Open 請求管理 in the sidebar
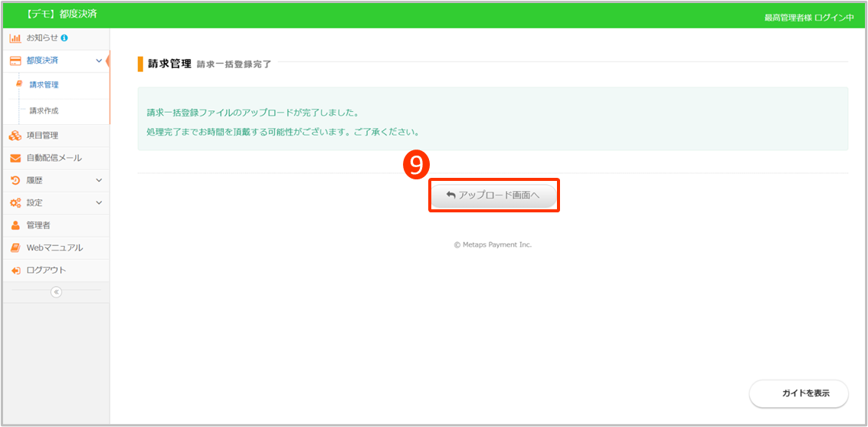Viewport: 868px width, 427px height. [x=44, y=85]
